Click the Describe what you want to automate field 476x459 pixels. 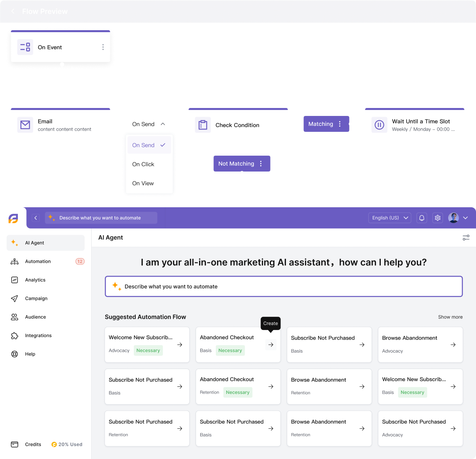coord(284,287)
